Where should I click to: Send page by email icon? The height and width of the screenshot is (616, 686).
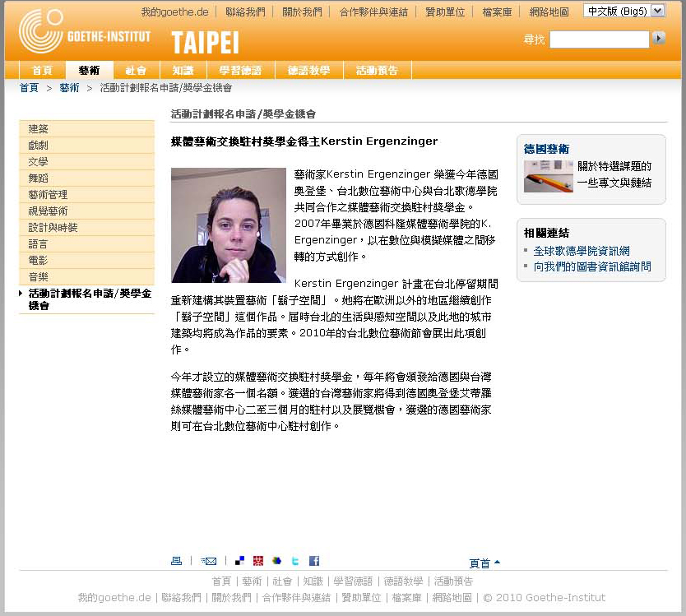tap(208, 561)
